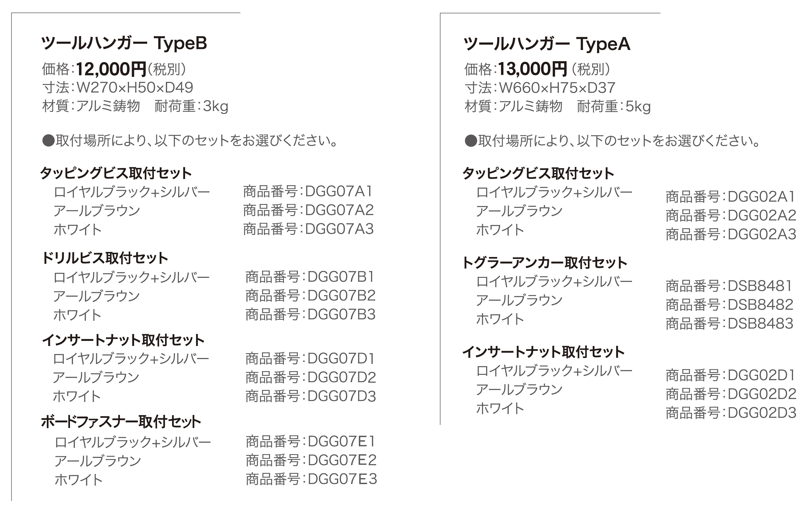Image resolution: width=812 pixels, height=506 pixels.
Task: Click the ドリルビス取付セット heading
Action: pyautogui.click(x=105, y=258)
